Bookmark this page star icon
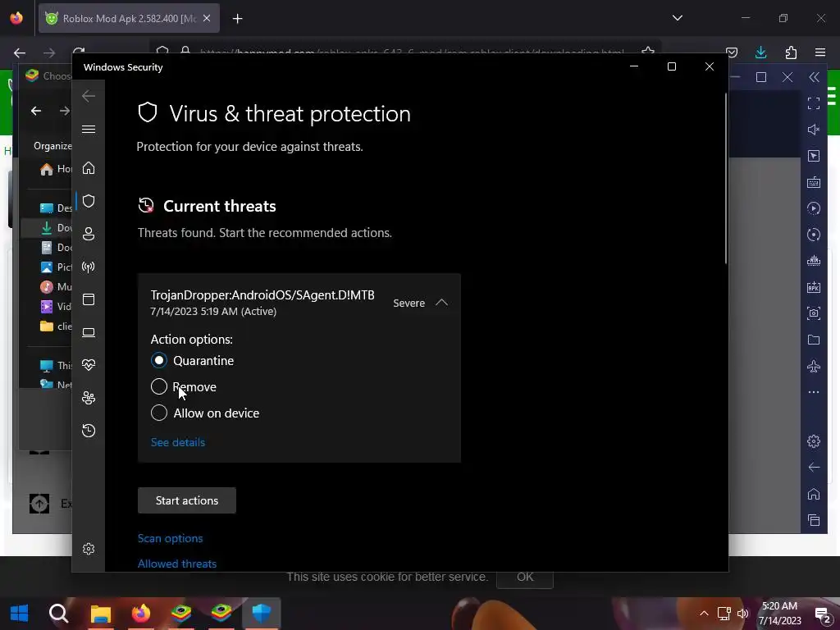Viewport: 840px width, 630px height. pyautogui.click(x=648, y=52)
